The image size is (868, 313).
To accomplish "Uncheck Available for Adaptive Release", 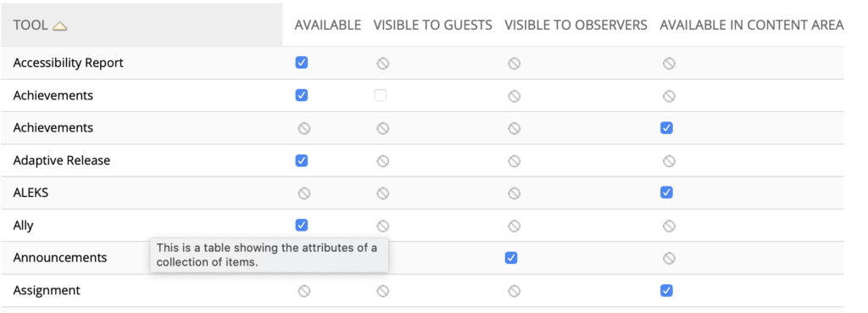I will (302, 160).
